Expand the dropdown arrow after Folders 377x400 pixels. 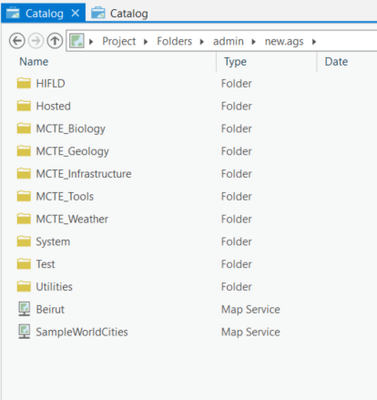click(x=202, y=42)
